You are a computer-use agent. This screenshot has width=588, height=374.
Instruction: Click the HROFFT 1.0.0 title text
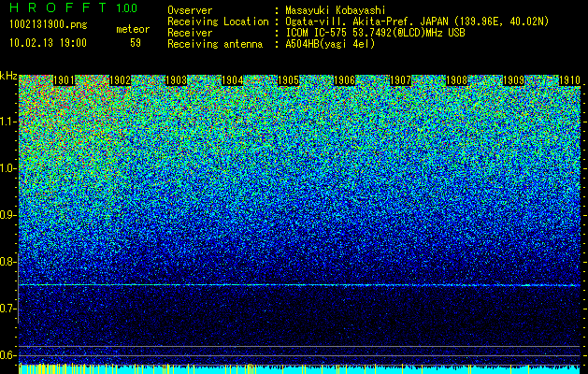click(x=73, y=7)
